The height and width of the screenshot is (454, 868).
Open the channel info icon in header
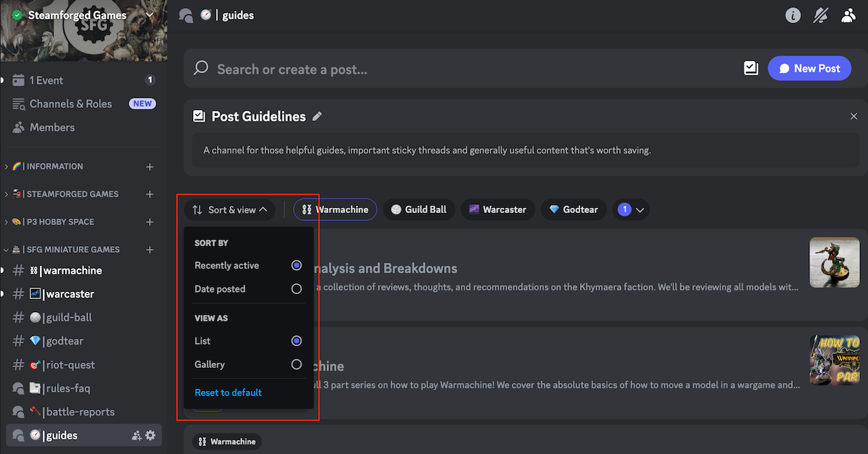coord(793,15)
